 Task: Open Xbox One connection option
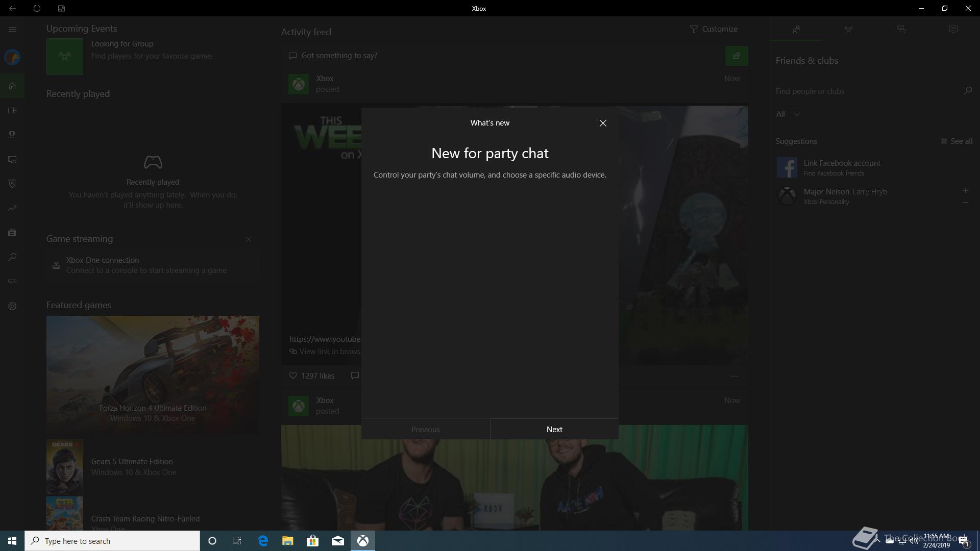153,265
